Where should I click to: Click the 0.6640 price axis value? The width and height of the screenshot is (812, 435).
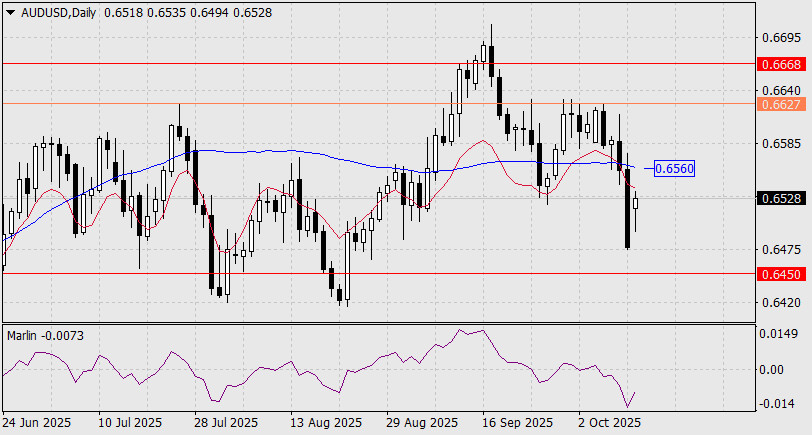coord(781,91)
